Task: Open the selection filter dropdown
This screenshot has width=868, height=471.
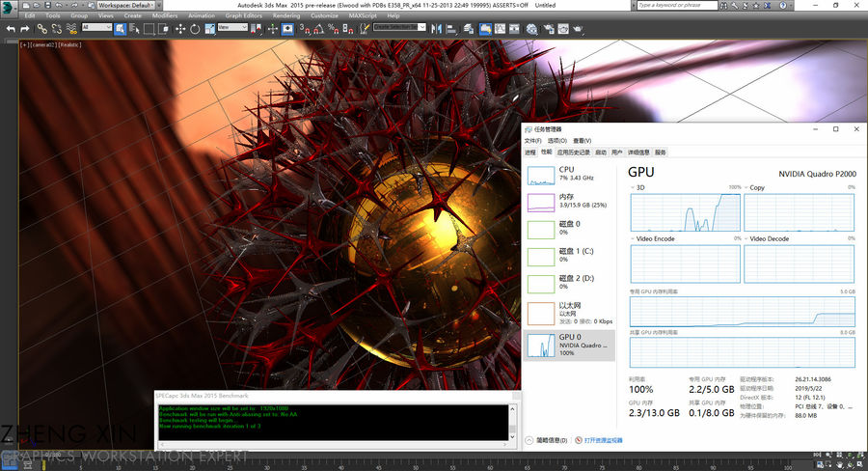Action: [96, 27]
